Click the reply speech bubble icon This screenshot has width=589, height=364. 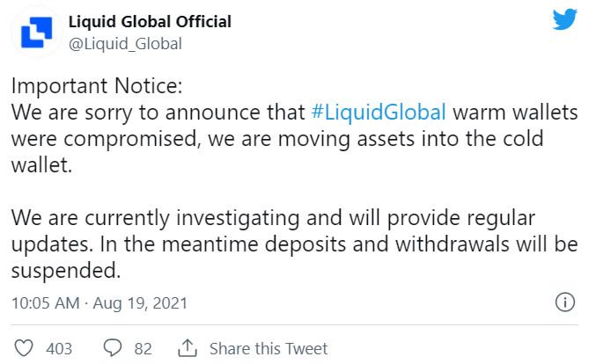pyautogui.click(x=113, y=348)
